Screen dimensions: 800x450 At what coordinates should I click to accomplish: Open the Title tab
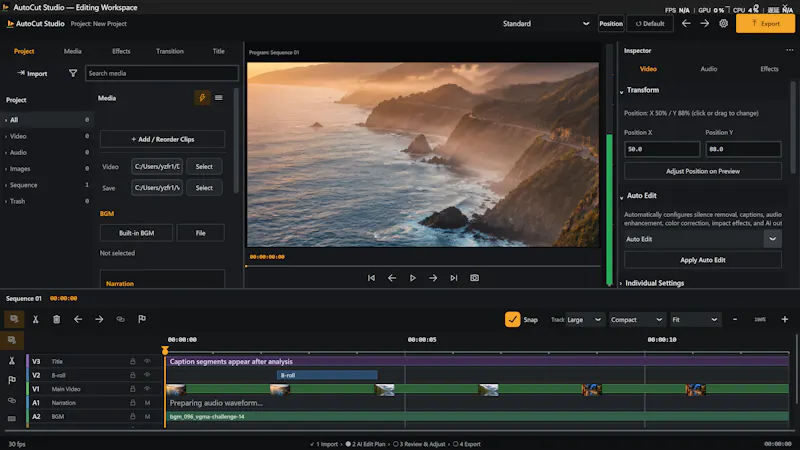click(x=218, y=51)
